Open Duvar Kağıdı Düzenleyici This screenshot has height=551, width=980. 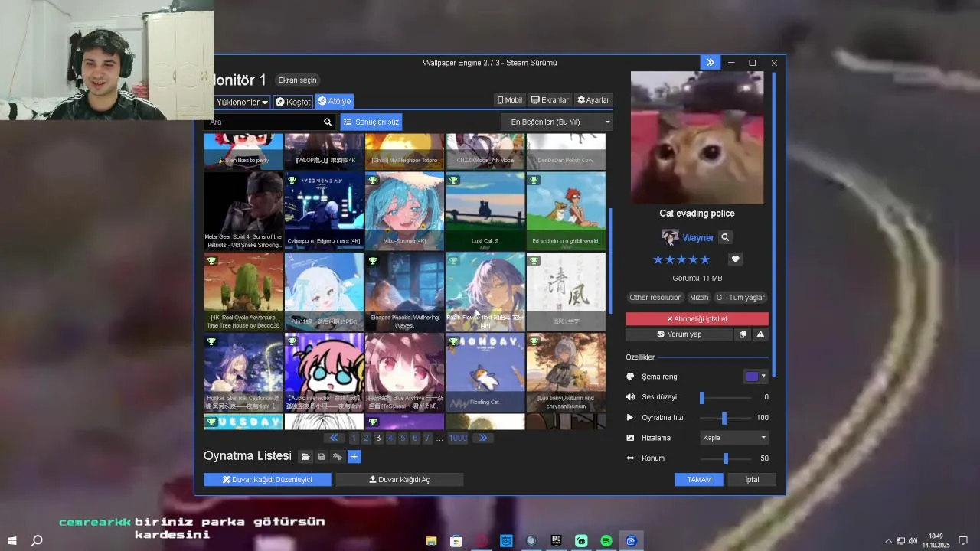point(267,480)
